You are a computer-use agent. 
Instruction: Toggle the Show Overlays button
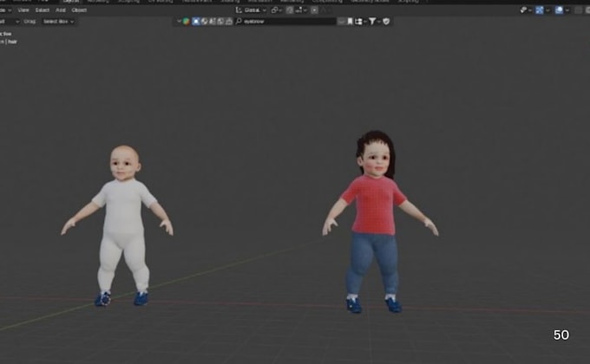tap(559, 10)
